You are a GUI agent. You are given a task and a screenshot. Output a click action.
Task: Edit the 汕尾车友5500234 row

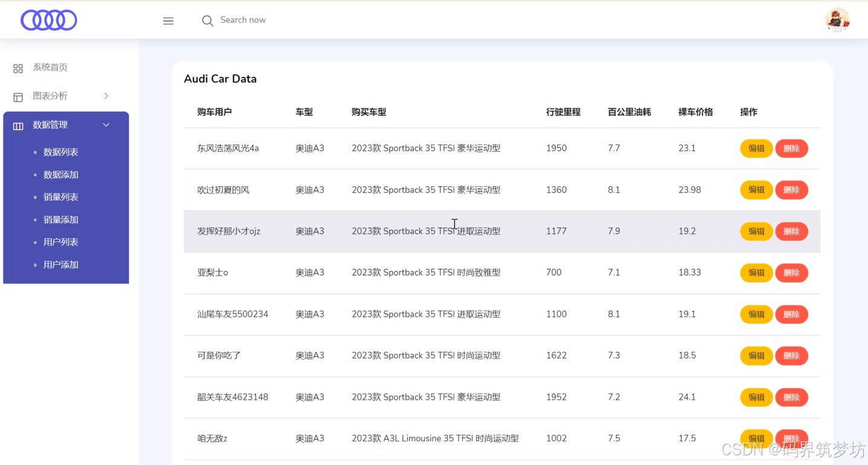point(756,314)
